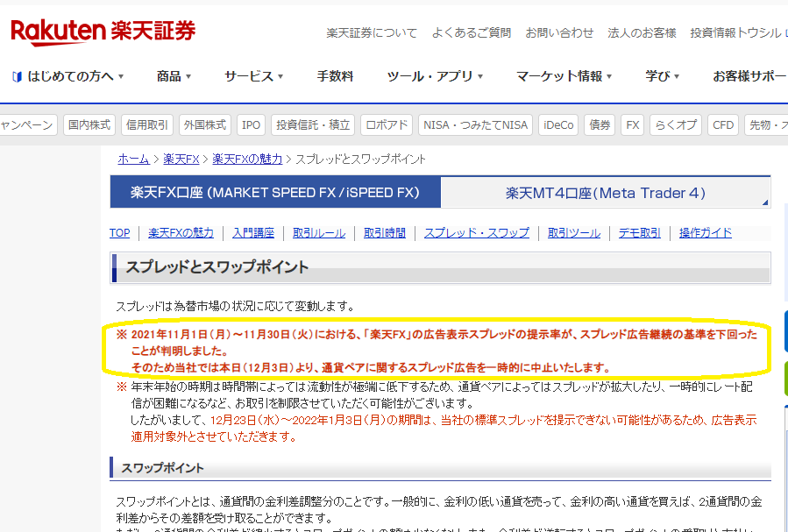Open 取引ツール sub-navigation link
The width and height of the screenshot is (788, 532).
click(574, 233)
